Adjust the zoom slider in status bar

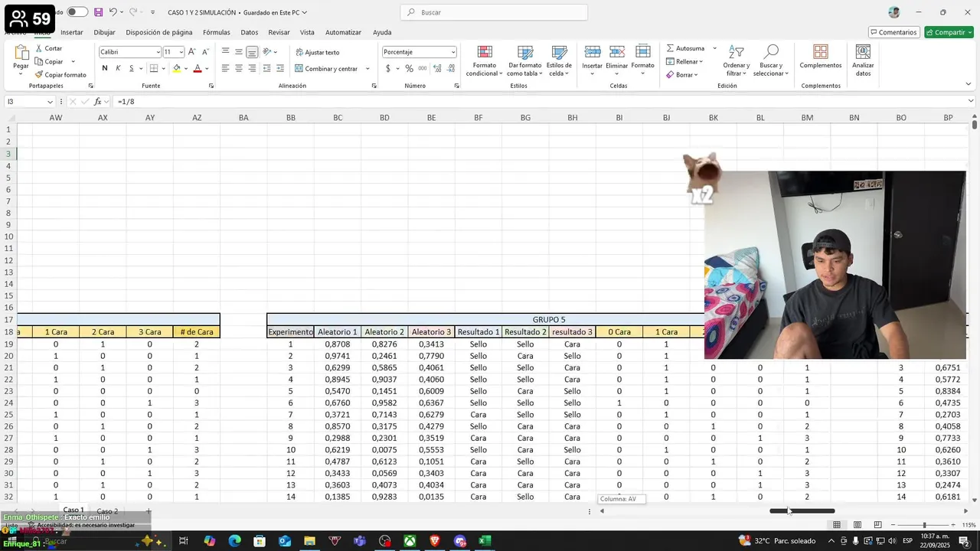(x=924, y=525)
